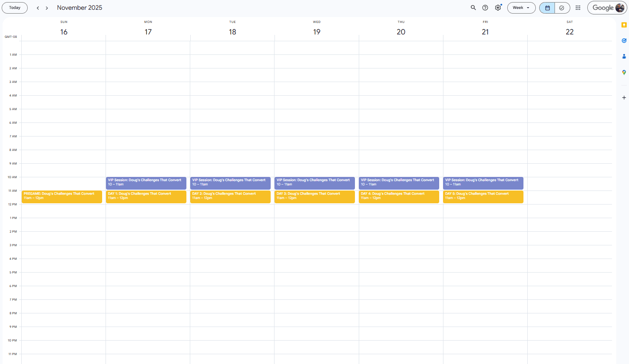Open the Google apps grid
The height and width of the screenshot is (364, 629).
pos(578,8)
